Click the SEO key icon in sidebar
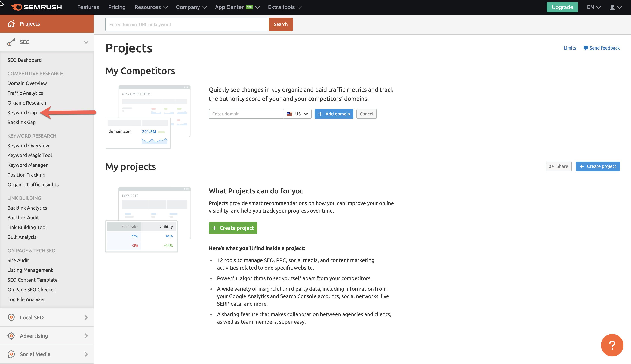Screen dimensions: 631x364 (x=11, y=42)
